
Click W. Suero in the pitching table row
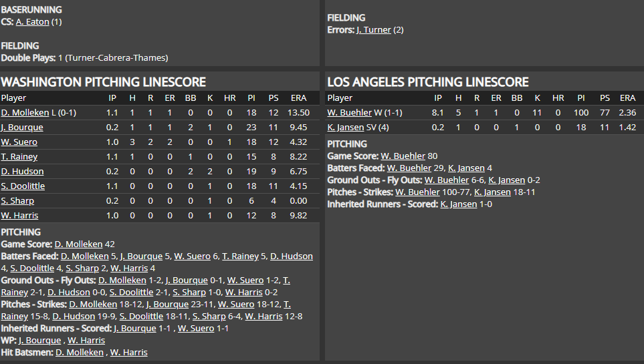[x=19, y=142]
